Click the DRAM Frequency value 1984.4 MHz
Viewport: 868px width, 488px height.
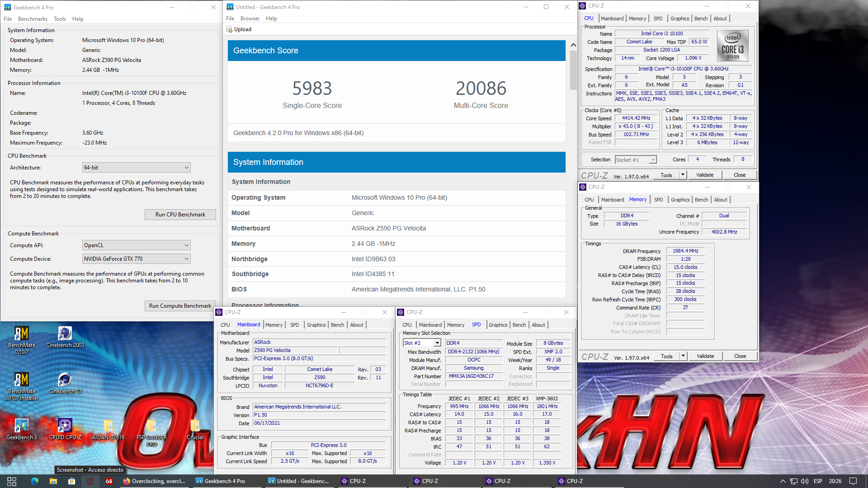[x=685, y=251]
